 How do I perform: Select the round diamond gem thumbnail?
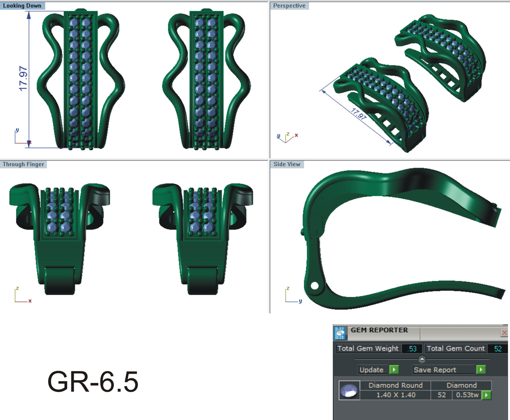[349, 390]
